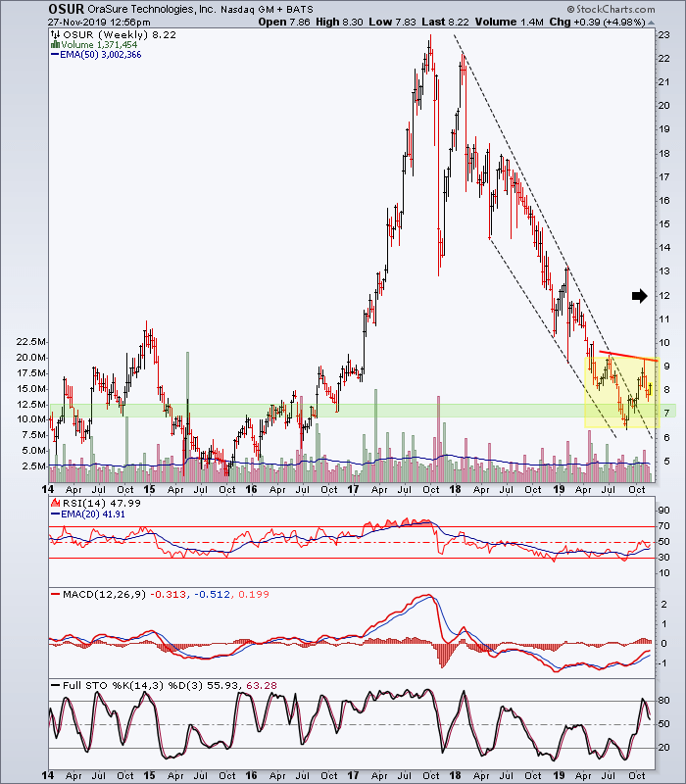The width and height of the screenshot is (686, 784).
Task: Click the 18 price axis label
Action: pos(664,154)
